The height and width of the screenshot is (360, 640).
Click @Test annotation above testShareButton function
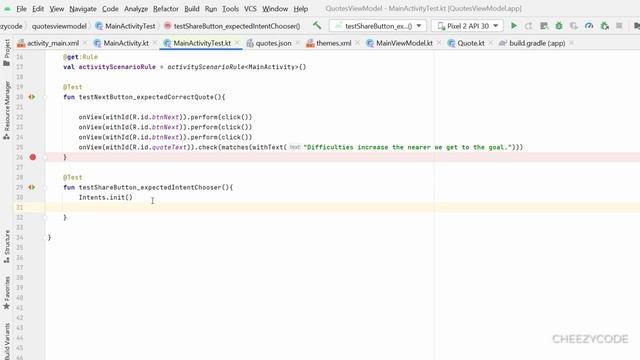[x=73, y=178]
